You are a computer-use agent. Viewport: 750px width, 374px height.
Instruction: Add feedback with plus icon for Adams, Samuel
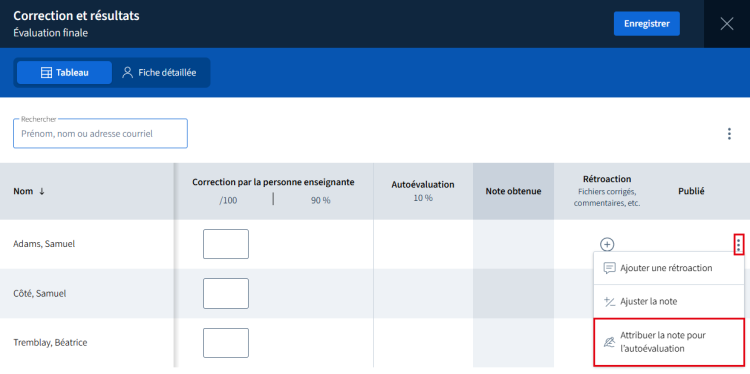607,244
